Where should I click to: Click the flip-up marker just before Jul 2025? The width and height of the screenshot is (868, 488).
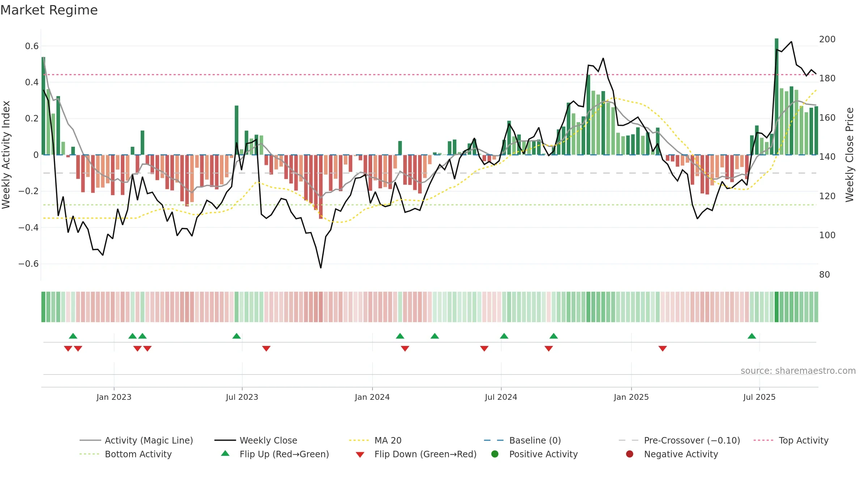pos(752,336)
